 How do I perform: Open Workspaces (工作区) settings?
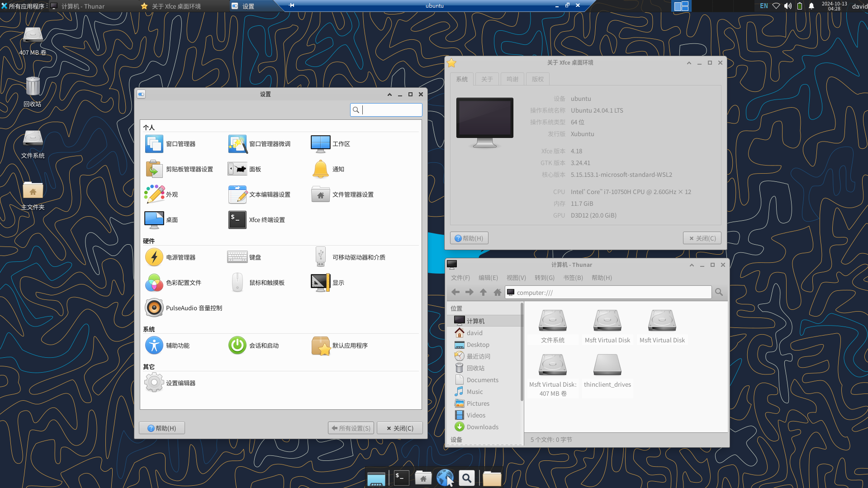[x=331, y=144]
